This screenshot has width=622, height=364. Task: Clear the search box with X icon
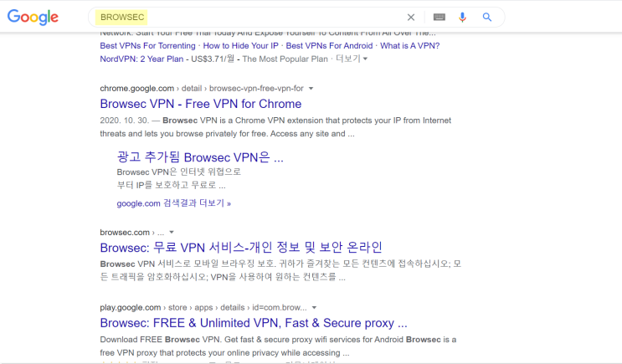[411, 17]
